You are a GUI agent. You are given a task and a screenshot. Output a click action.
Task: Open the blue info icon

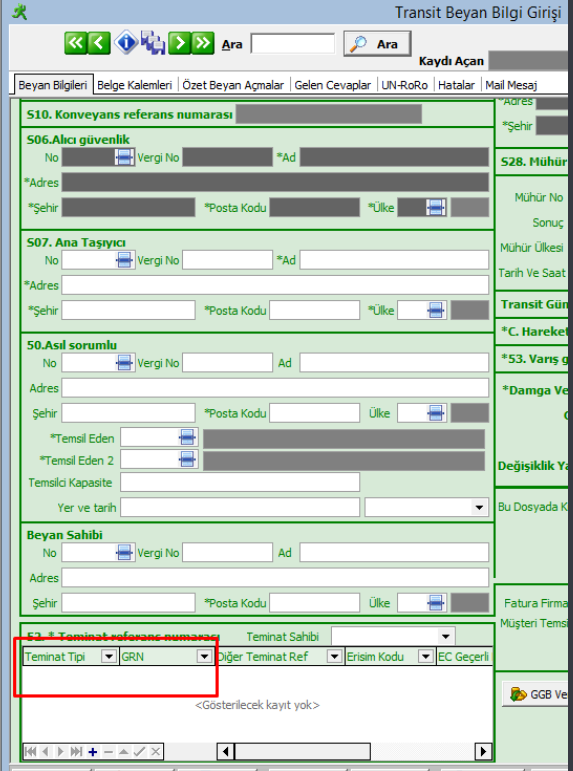(126, 43)
